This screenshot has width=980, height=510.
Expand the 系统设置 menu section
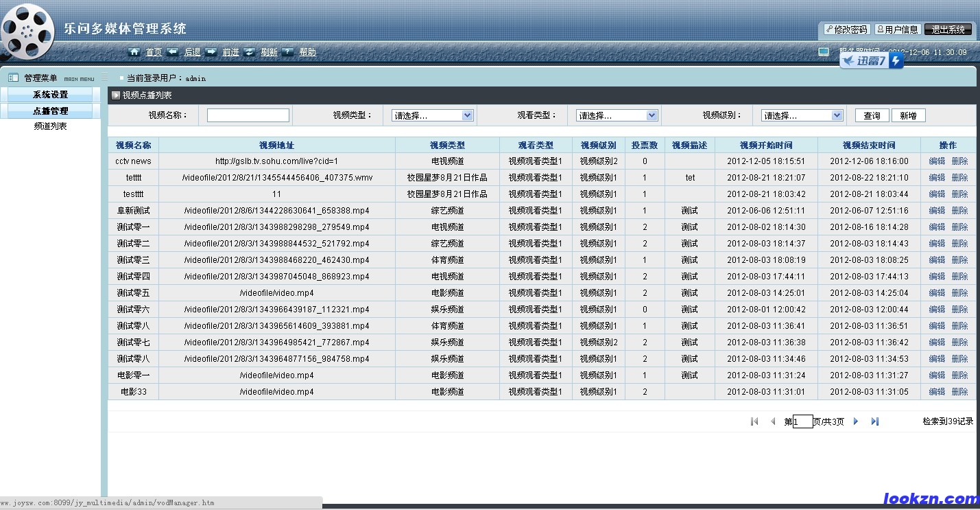click(50, 95)
